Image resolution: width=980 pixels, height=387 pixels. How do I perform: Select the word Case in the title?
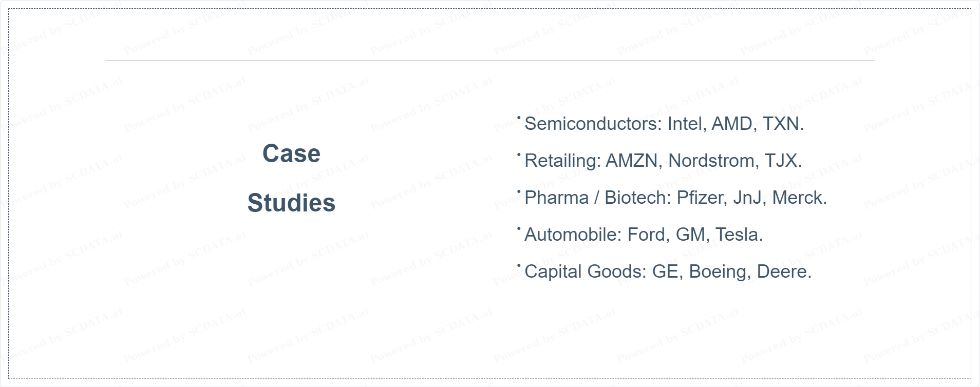[x=291, y=153]
